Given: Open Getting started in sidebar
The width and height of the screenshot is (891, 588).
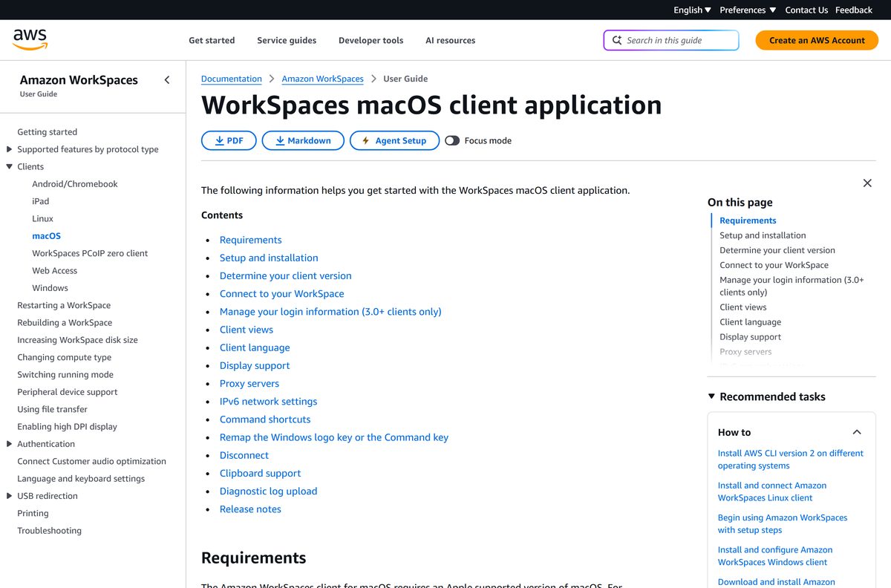Looking at the screenshot, I should click(48, 132).
